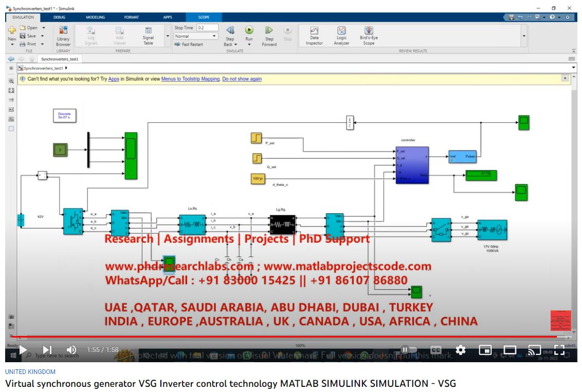Click the Run simulation button
This screenshot has height=392, width=582.
click(x=249, y=31)
